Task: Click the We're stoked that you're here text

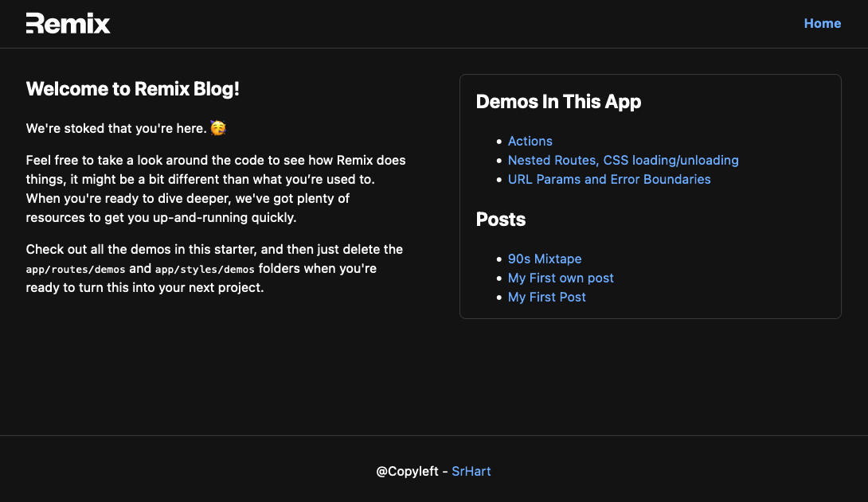Action: (x=116, y=128)
